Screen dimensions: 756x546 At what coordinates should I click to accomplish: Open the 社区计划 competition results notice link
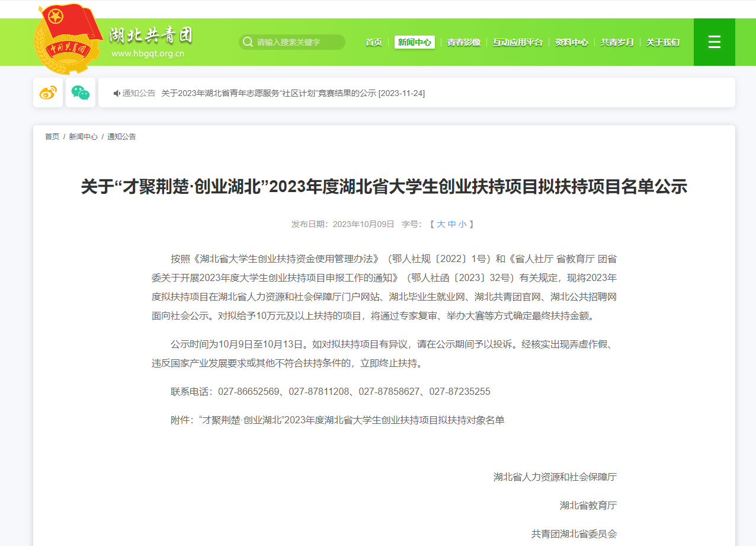(293, 93)
